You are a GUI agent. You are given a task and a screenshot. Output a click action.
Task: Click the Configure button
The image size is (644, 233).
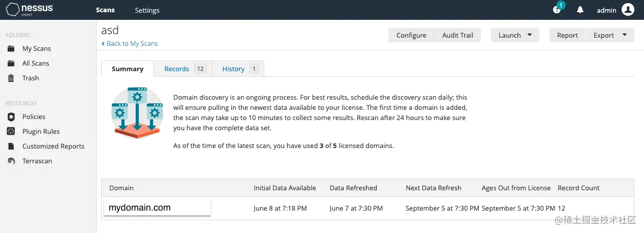[411, 35]
